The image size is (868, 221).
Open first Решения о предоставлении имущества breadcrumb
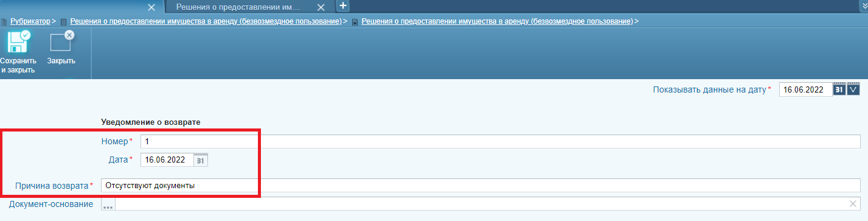pyautogui.click(x=206, y=21)
